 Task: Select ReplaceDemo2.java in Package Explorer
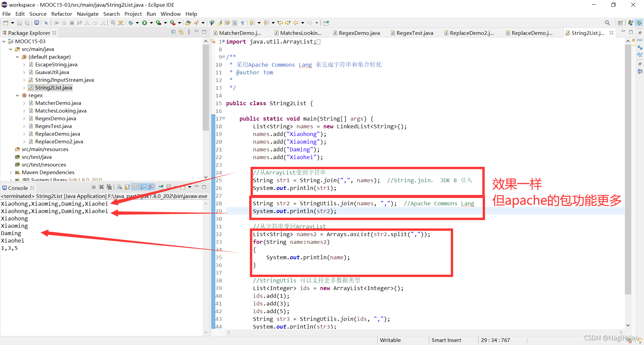59,142
